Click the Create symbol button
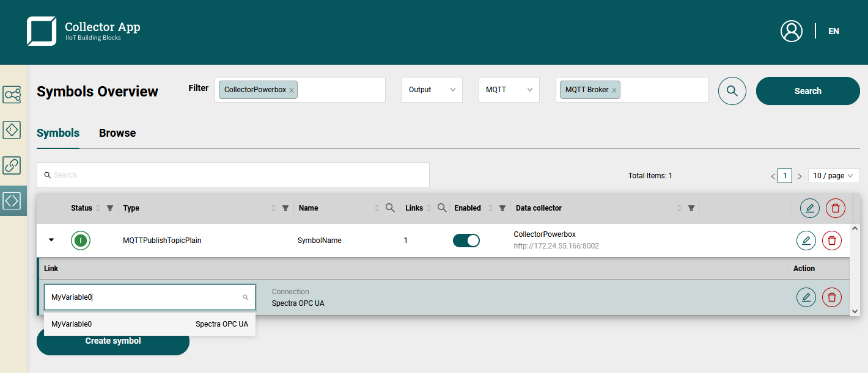This screenshot has height=373, width=868. pos(113,341)
